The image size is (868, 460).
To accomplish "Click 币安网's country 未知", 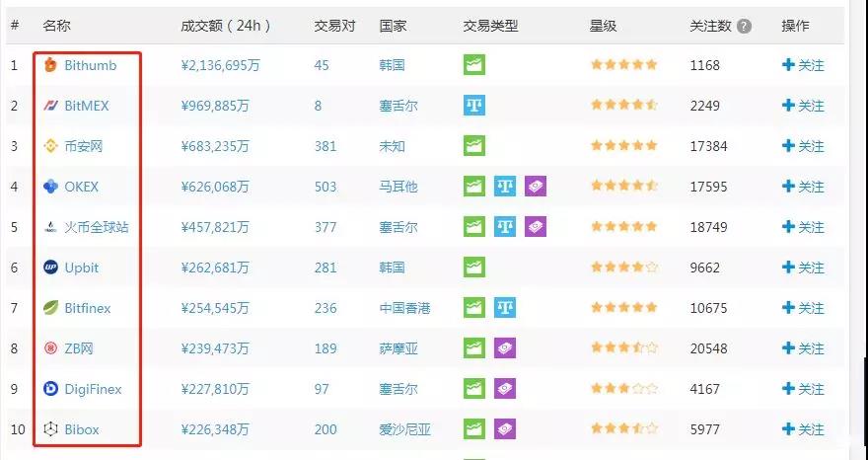I will [x=392, y=146].
